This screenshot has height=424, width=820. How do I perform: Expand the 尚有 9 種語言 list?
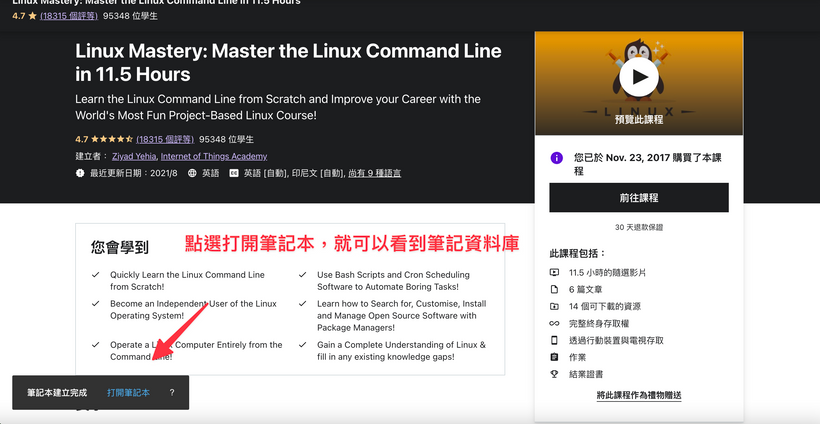(374, 173)
